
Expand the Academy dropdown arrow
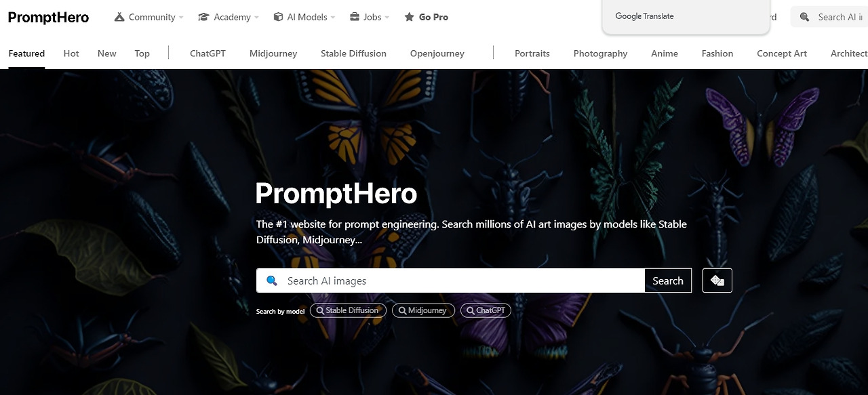pos(256,18)
